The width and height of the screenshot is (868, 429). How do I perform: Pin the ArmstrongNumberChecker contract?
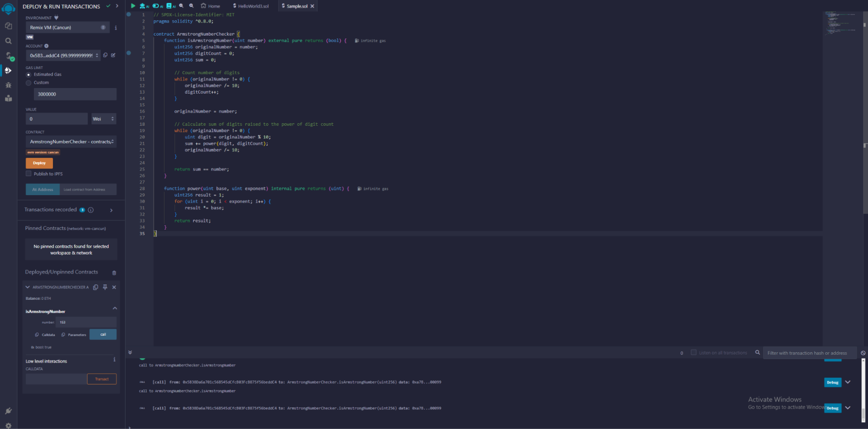point(105,287)
